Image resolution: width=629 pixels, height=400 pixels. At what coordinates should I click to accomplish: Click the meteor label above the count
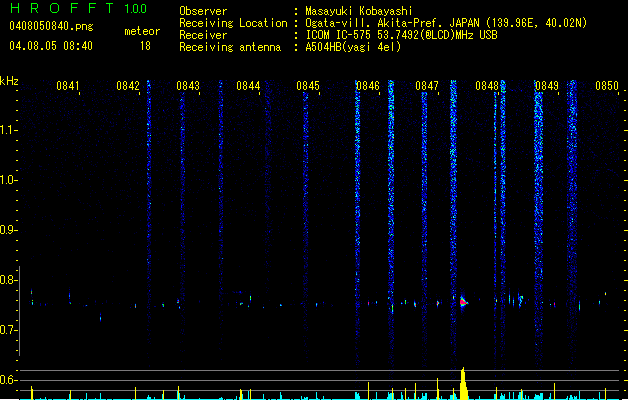coord(142,31)
